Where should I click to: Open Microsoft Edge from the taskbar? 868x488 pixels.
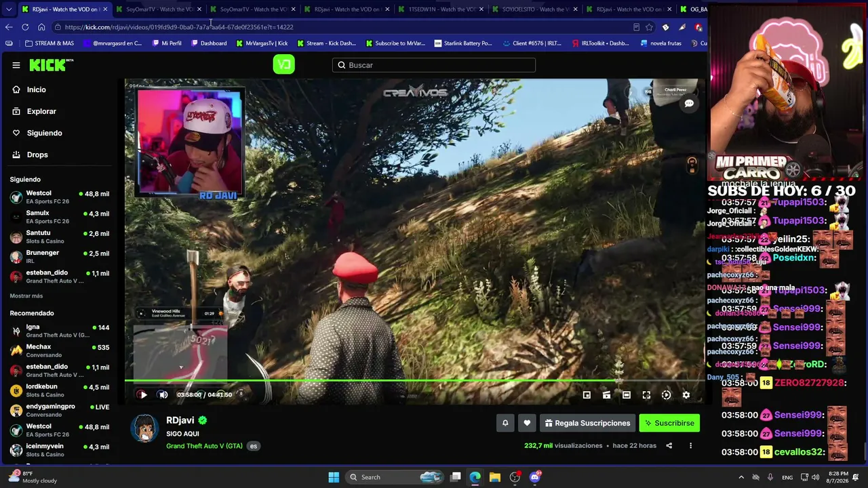click(x=475, y=477)
